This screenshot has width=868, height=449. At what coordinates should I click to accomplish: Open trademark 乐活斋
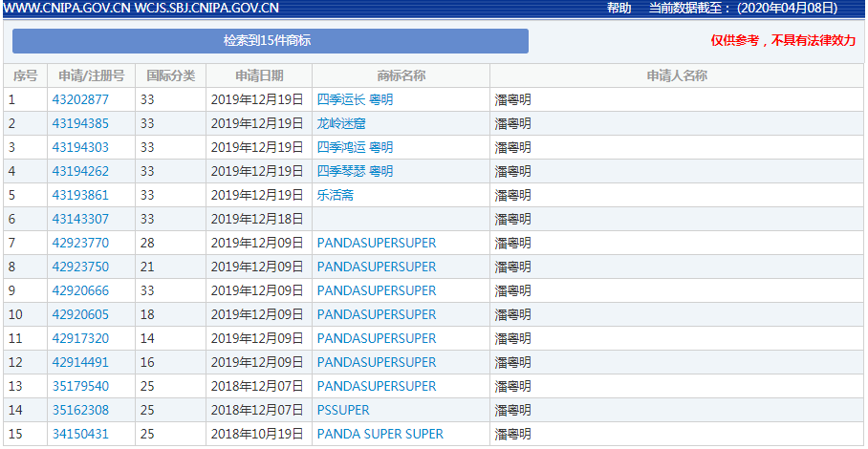coord(336,195)
